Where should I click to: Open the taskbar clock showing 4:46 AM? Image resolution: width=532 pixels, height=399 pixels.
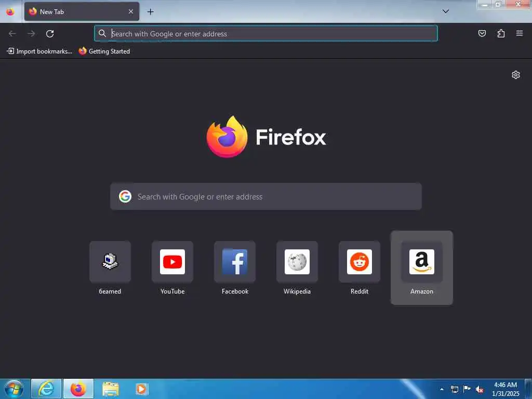coord(506,389)
